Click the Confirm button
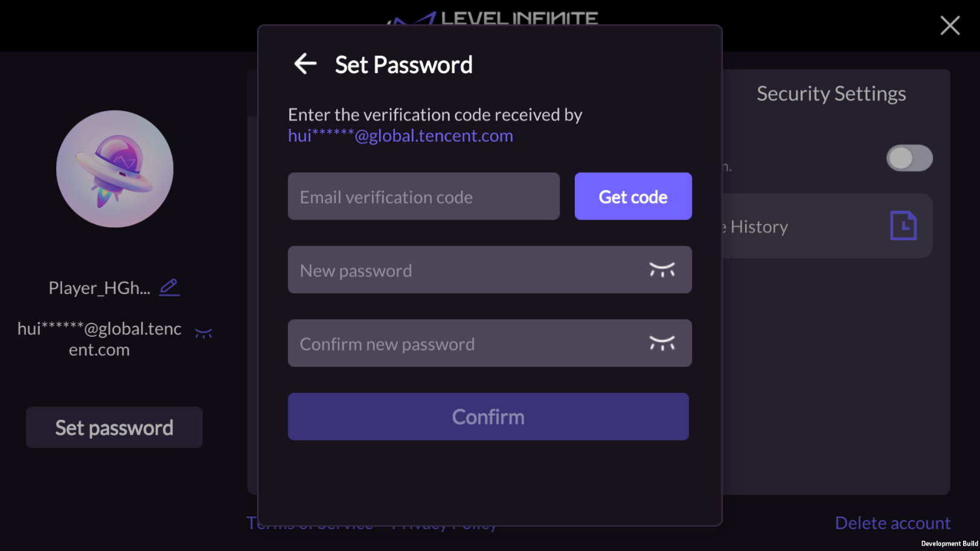Viewport: 980px width, 551px height. [488, 416]
